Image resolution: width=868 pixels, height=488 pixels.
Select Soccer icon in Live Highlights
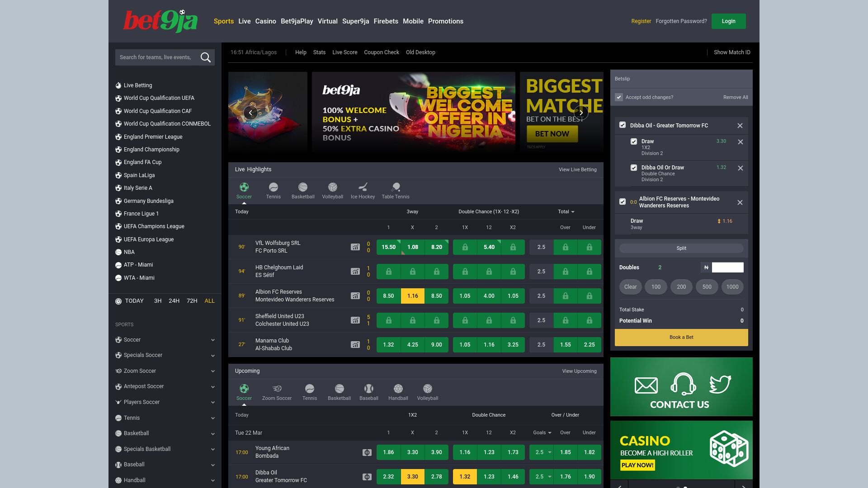point(244,187)
